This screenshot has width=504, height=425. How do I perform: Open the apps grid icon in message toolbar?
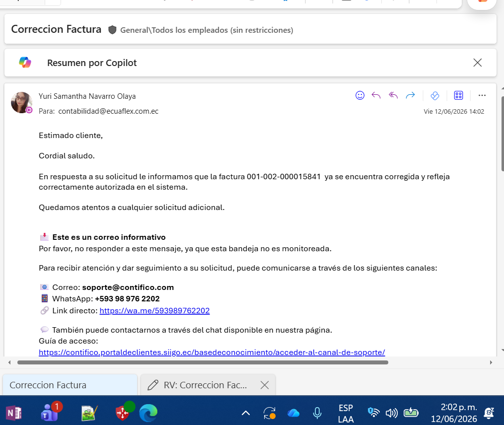(458, 95)
